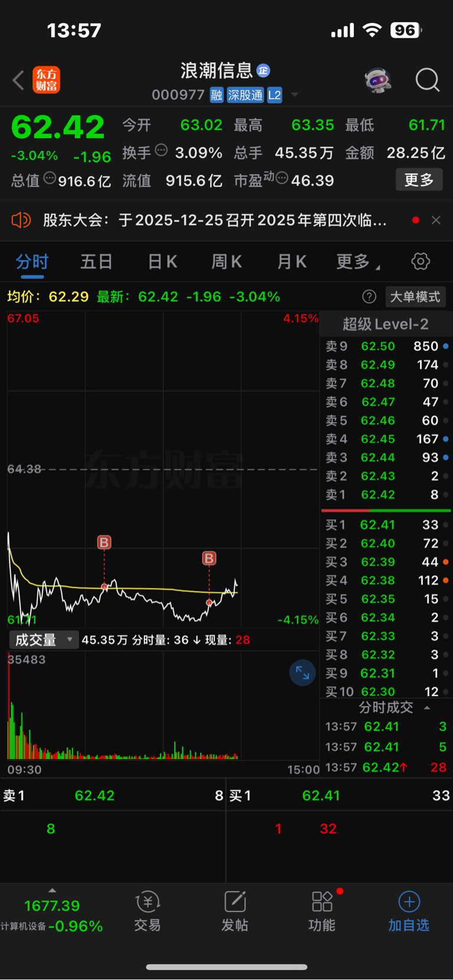Tap the 买1 62.41 order book row
Viewport: 453px width, 980px height.
(386, 524)
